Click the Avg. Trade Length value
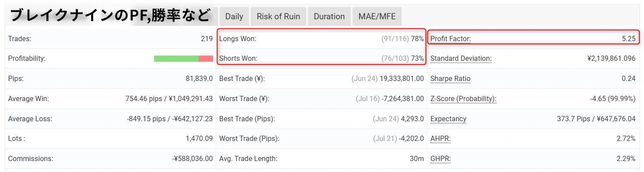 click(417, 159)
